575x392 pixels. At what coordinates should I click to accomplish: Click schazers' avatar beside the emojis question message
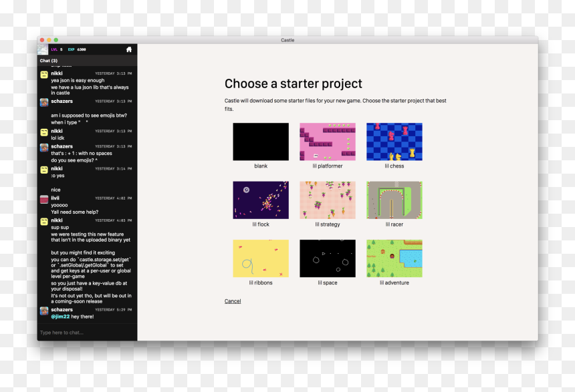tap(44, 103)
